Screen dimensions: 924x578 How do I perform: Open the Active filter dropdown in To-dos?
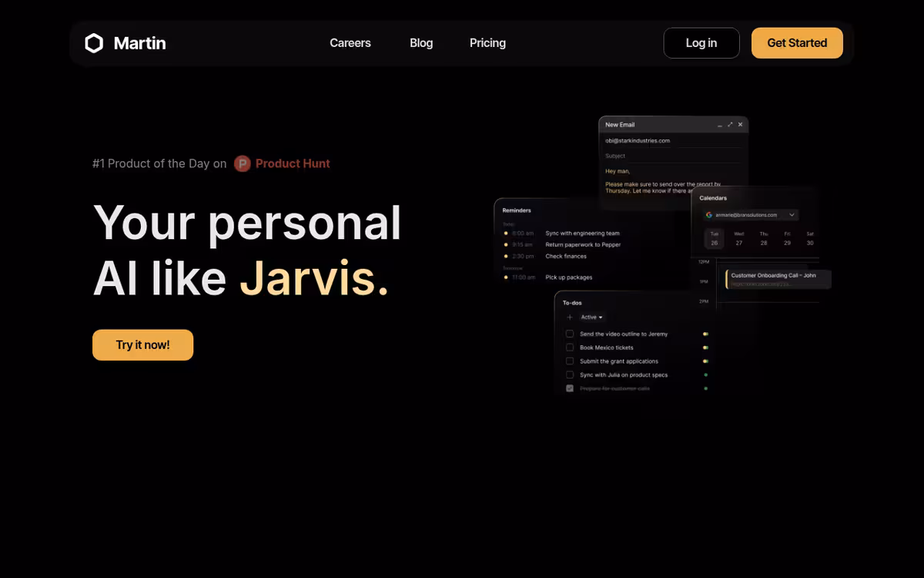click(591, 318)
